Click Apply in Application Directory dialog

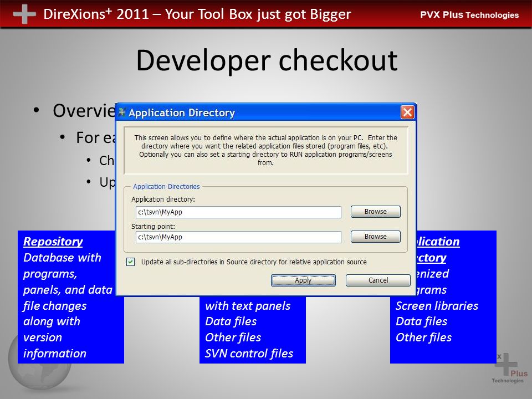pos(303,280)
